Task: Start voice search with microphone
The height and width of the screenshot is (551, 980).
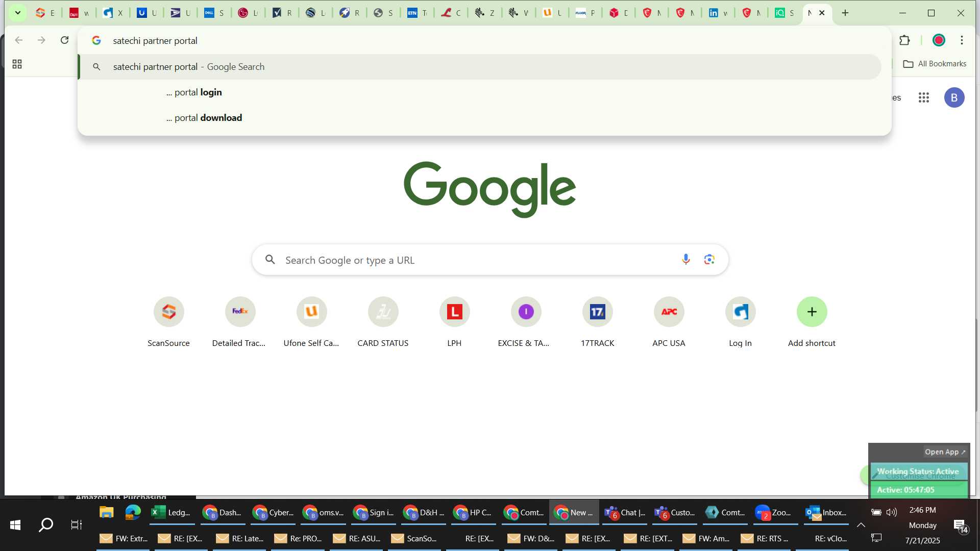Action: [x=685, y=260]
